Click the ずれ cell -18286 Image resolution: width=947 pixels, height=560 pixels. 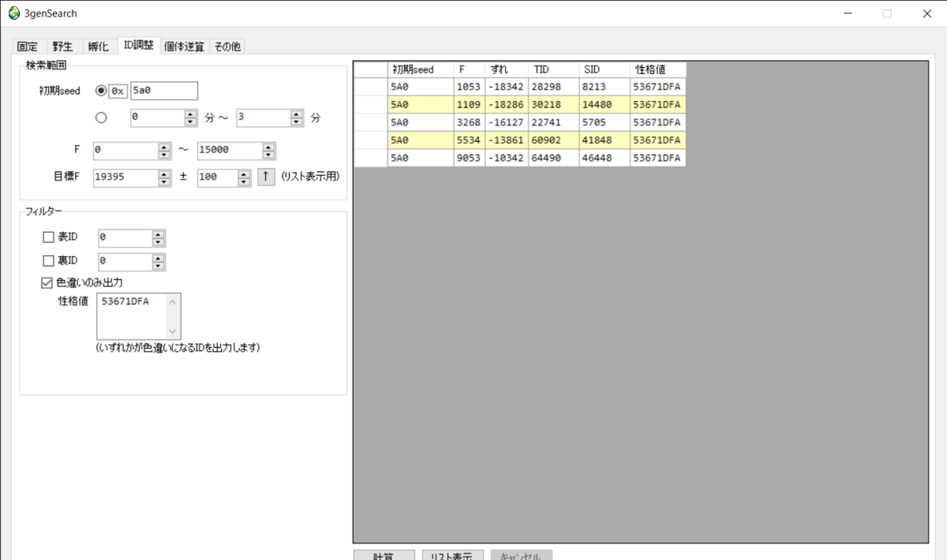point(507,104)
